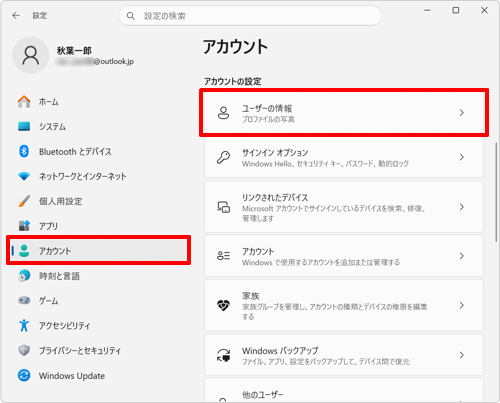500x403 pixels.
Task: Expand リンクされたデバイス chevron
Action: point(462,207)
